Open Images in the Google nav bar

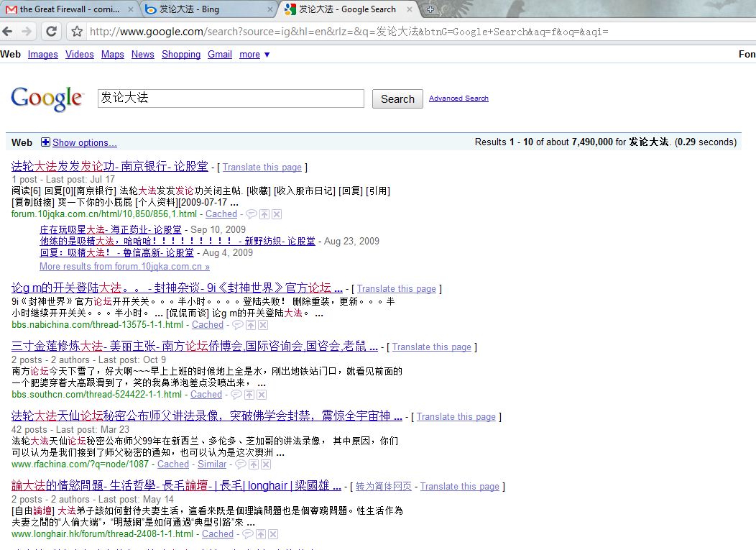point(43,55)
